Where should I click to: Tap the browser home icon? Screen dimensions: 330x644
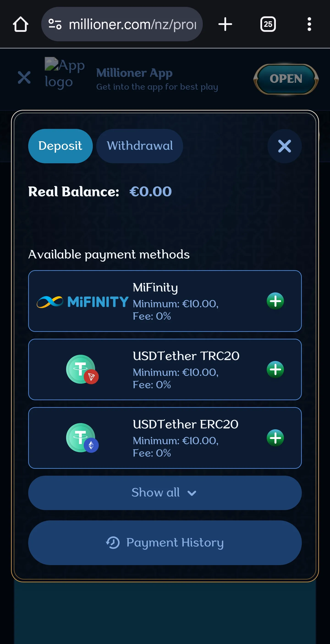(20, 24)
